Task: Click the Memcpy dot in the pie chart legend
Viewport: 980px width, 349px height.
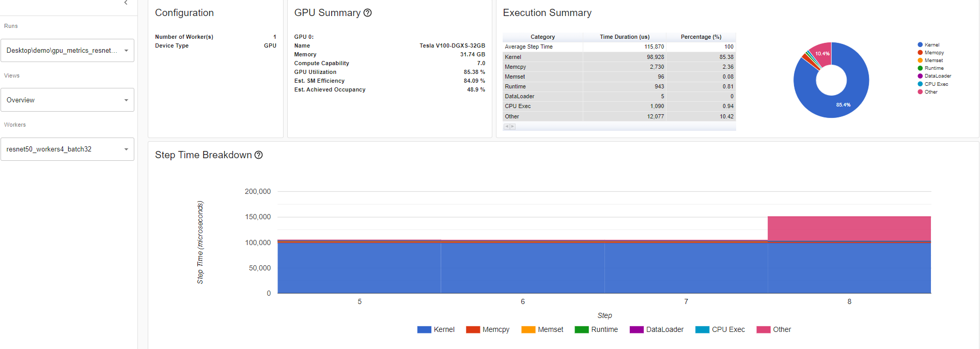Action: click(x=920, y=53)
